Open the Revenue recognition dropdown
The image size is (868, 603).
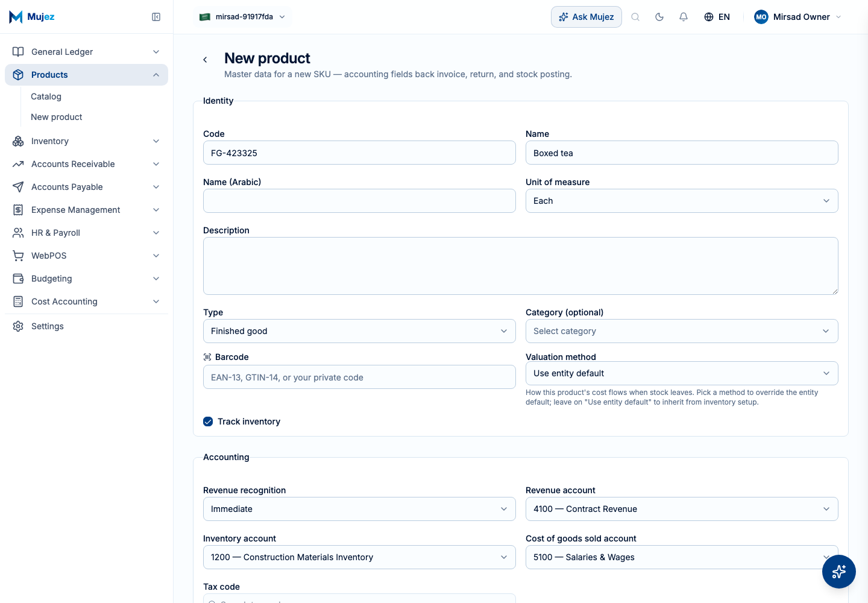click(359, 509)
